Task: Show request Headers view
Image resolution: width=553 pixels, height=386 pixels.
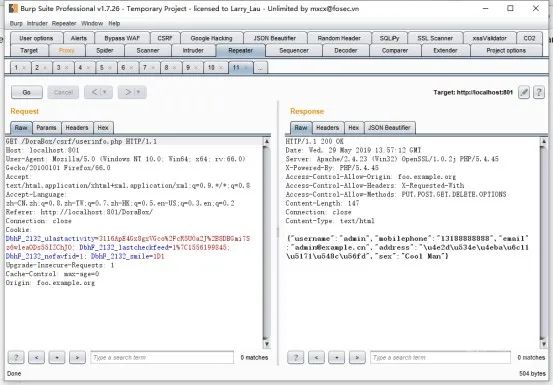Action: [x=77, y=128]
